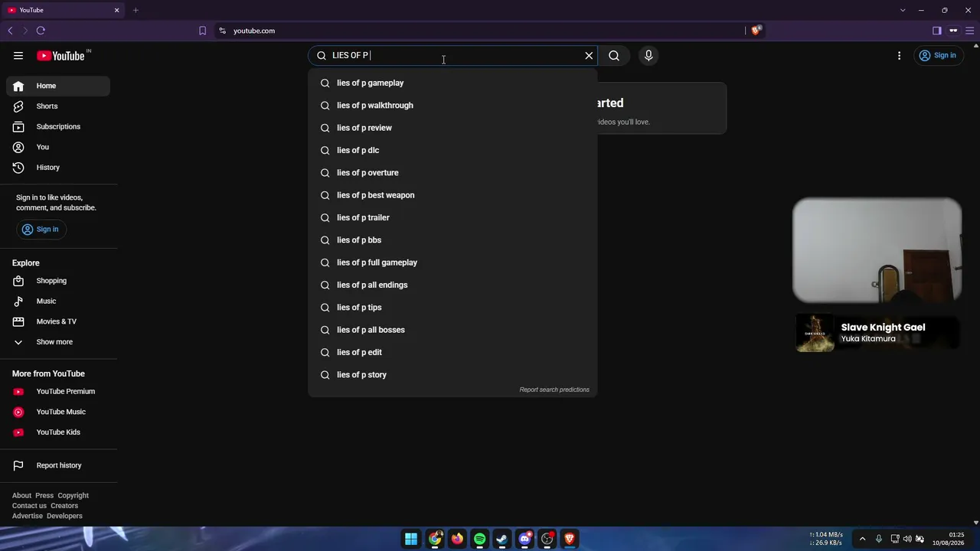Open YouTube Premium link
The width and height of the screenshot is (980, 551).
click(58, 392)
